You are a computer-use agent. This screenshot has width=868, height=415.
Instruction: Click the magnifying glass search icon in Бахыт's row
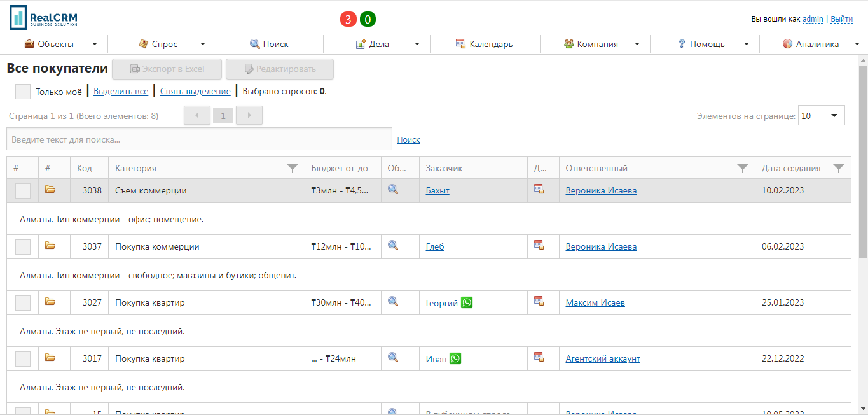pyautogui.click(x=394, y=189)
